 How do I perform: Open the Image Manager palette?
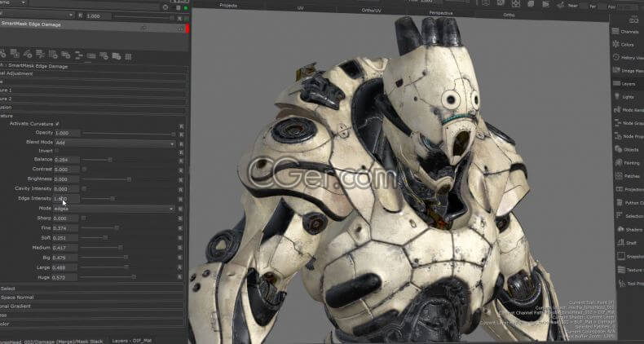click(627, 71)
